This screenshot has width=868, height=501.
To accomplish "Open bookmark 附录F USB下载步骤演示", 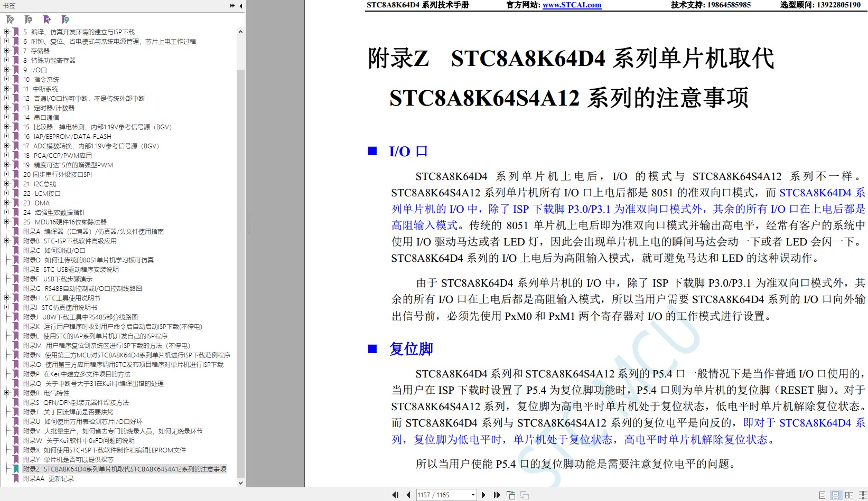I will click(x=58, y=279).
